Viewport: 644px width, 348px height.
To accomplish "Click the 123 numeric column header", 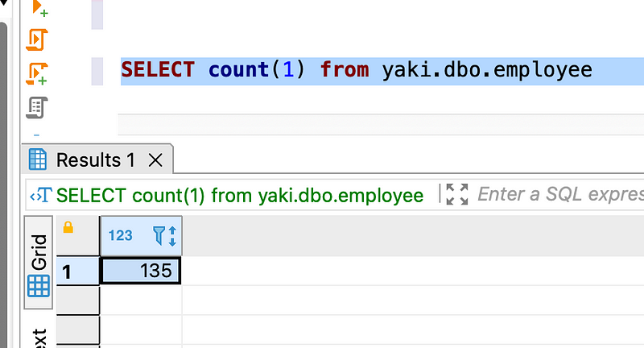I will pos(121,235).
